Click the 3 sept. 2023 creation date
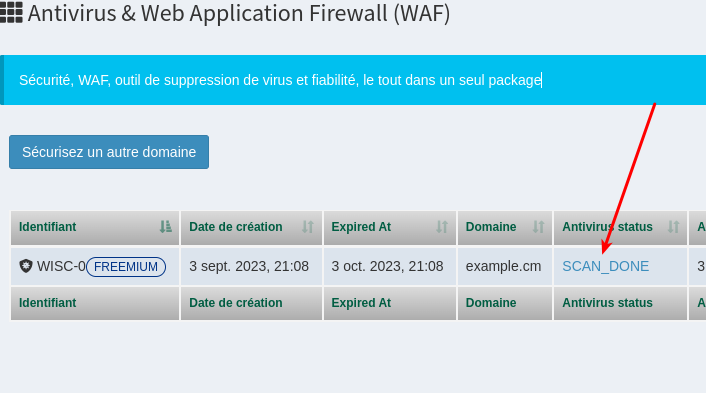This screenshot has width=706, height=393. pos(249,266)
